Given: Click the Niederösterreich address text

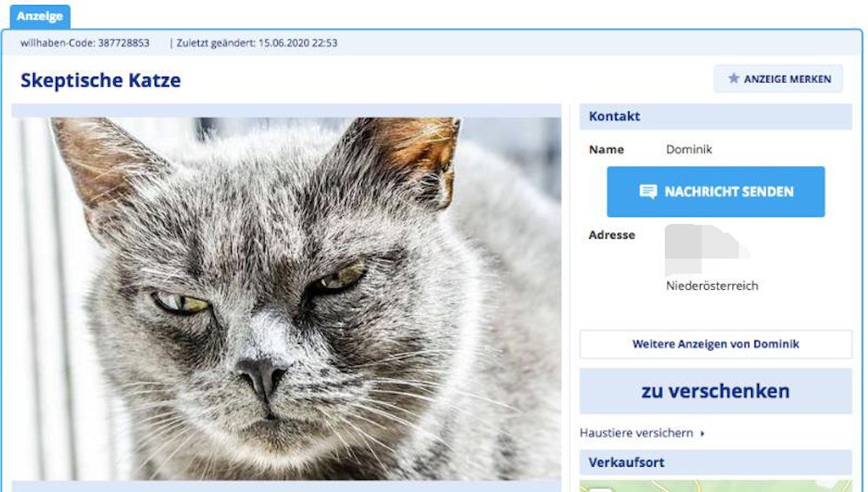Looking at the screenshot, I should [712, 286].
